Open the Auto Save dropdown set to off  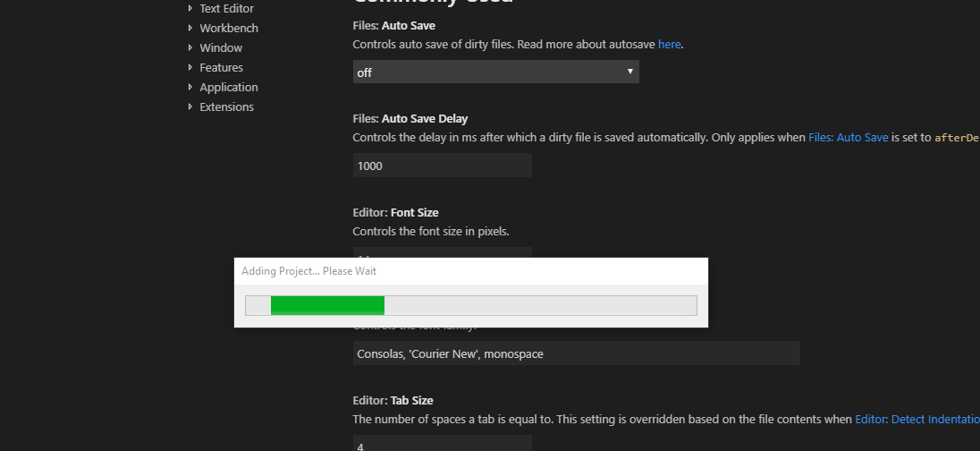pyautogui.click(x=495, y=72)
